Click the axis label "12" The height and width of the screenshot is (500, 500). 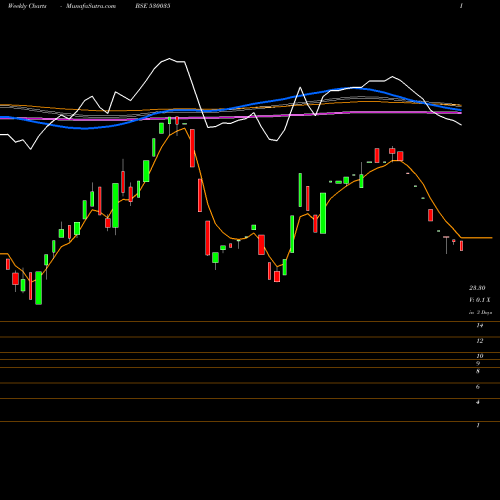click(x=480, y=341)
